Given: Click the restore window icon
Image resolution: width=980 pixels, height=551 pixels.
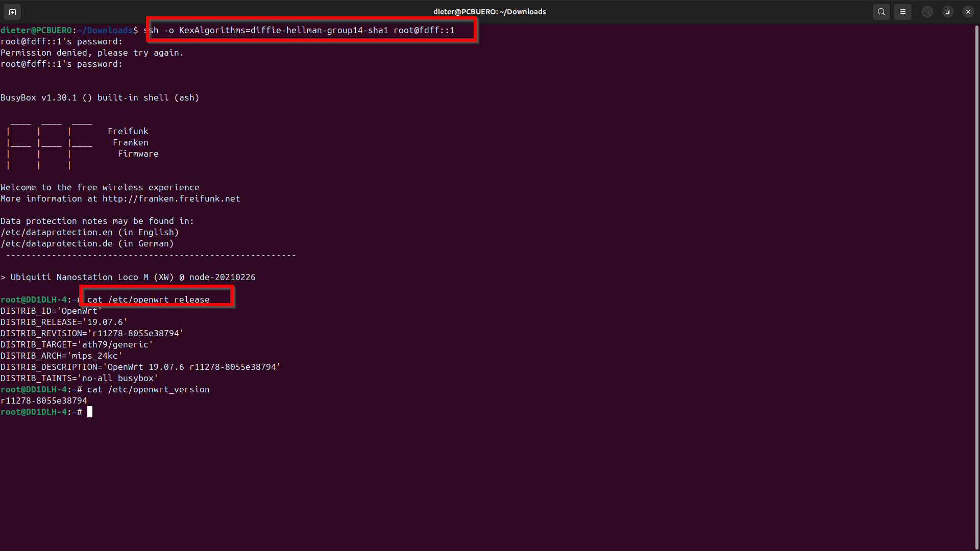Looking at the screenshot, I should 948,11.
